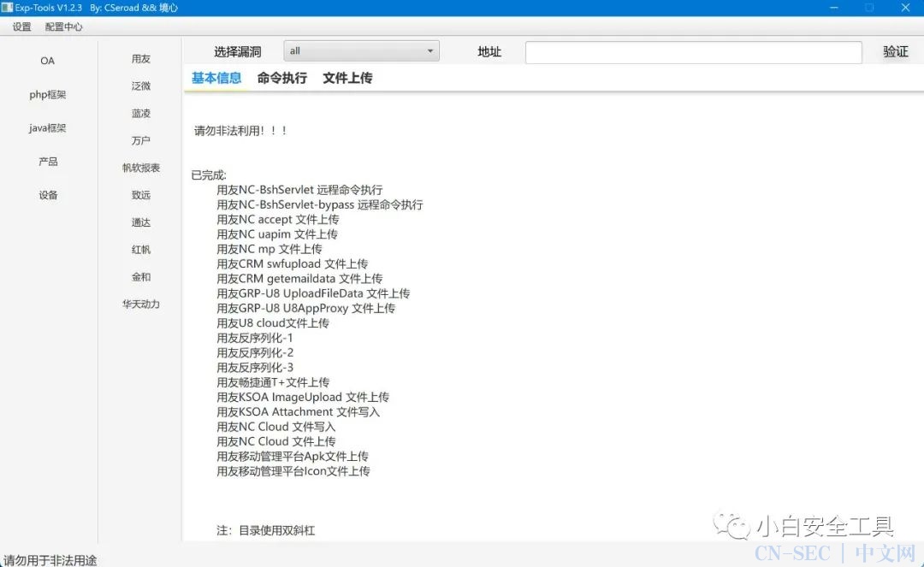Choose 红帆 in the vendor list

(141, 250)
